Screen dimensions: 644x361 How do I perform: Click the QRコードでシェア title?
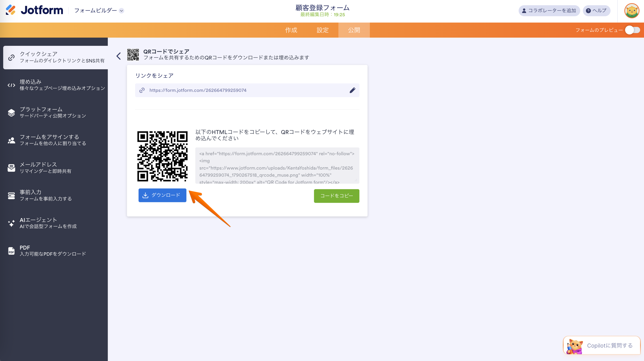pos(166,52)
